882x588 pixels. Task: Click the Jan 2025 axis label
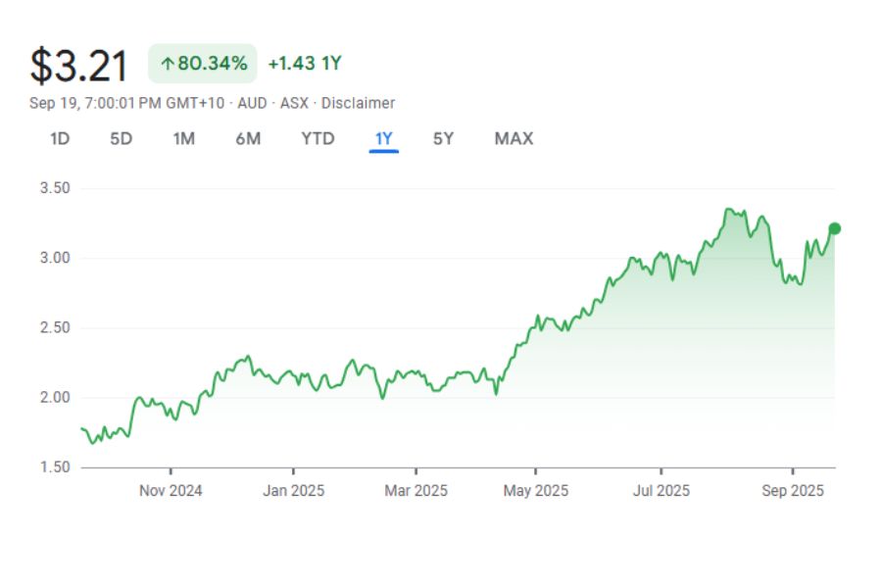(292, 490)
